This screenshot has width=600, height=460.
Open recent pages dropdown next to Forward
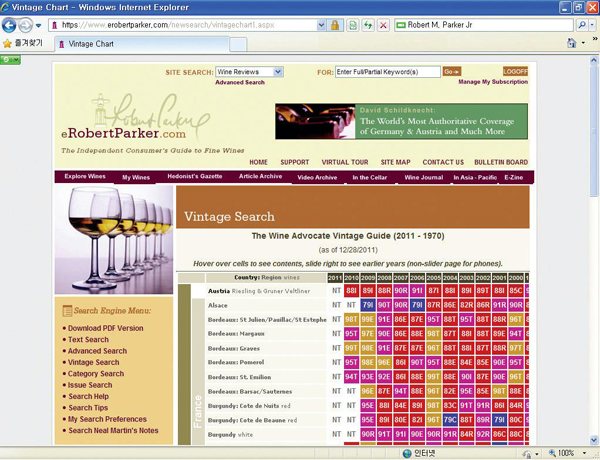[x=39, y=26]
